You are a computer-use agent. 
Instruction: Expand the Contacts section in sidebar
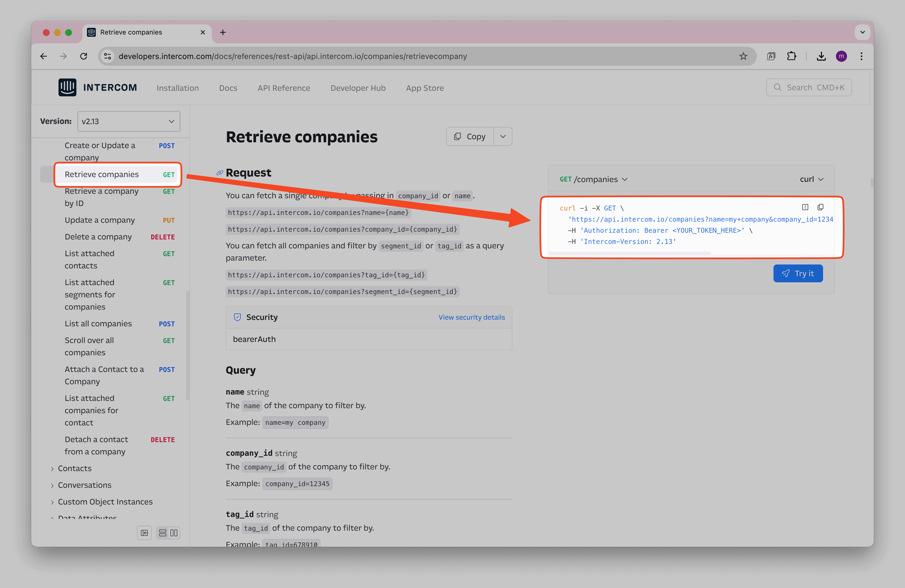[x=74, y=468]
